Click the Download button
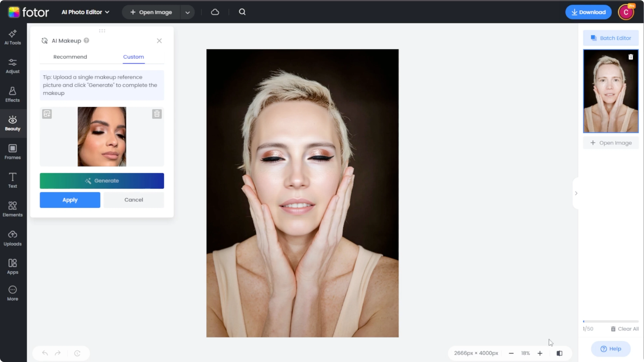 tap(589, 12)
